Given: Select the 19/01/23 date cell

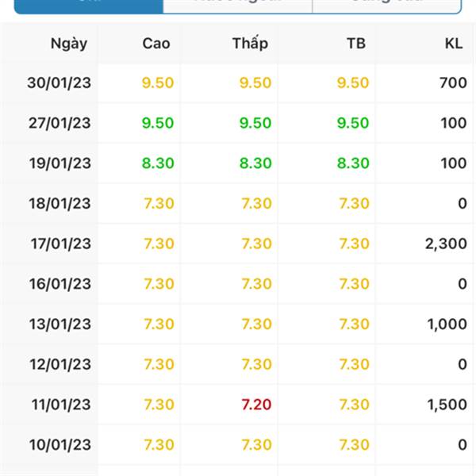Looking at the screenshot, I should (59, 163).
